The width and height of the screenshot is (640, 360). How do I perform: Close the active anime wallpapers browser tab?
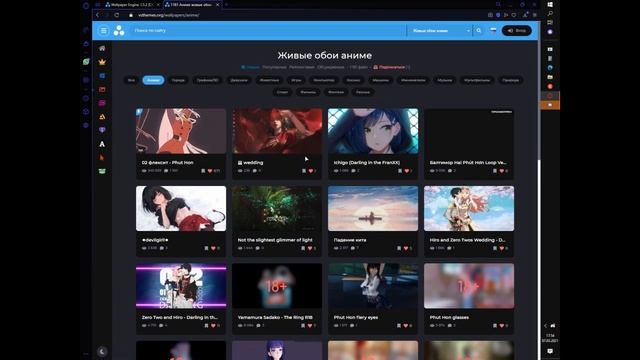[218, 4]
